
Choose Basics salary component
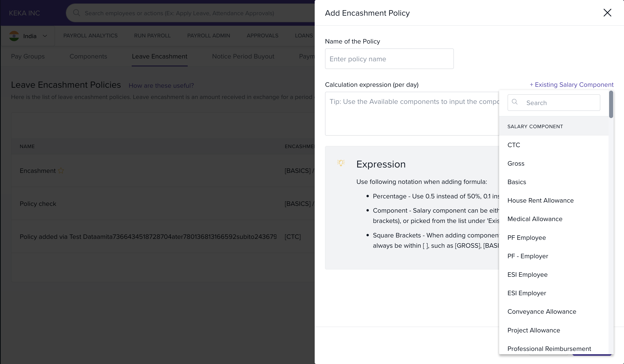[x=516, y=182]
